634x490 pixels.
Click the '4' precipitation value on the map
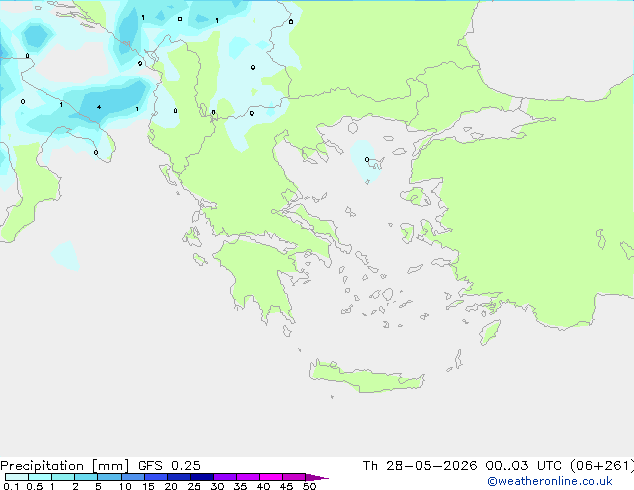[99, 107]
